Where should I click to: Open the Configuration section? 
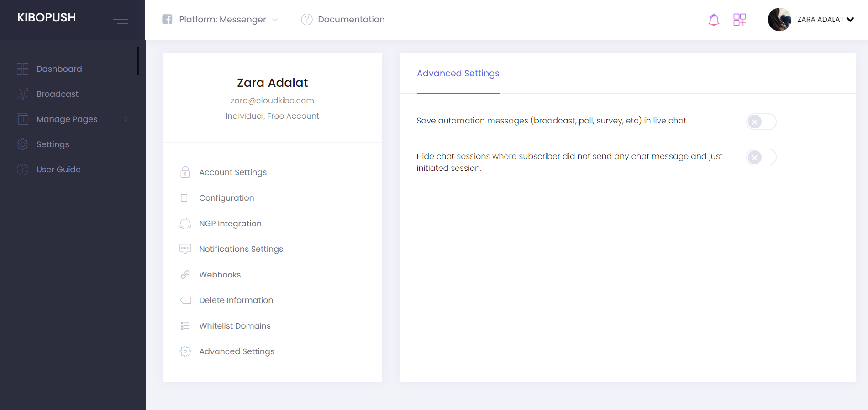(x=226, y=198)
